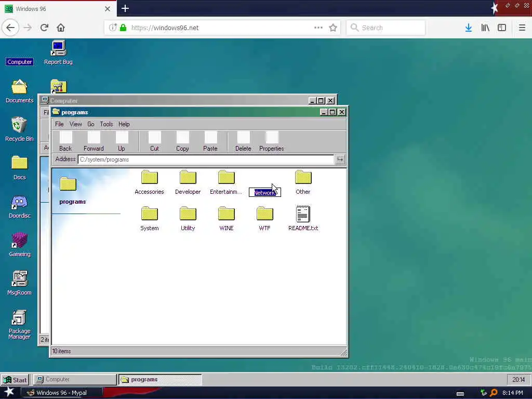
Task: Open the browser downloads panel
Action: pyautogui.click(x=469, y=28)
